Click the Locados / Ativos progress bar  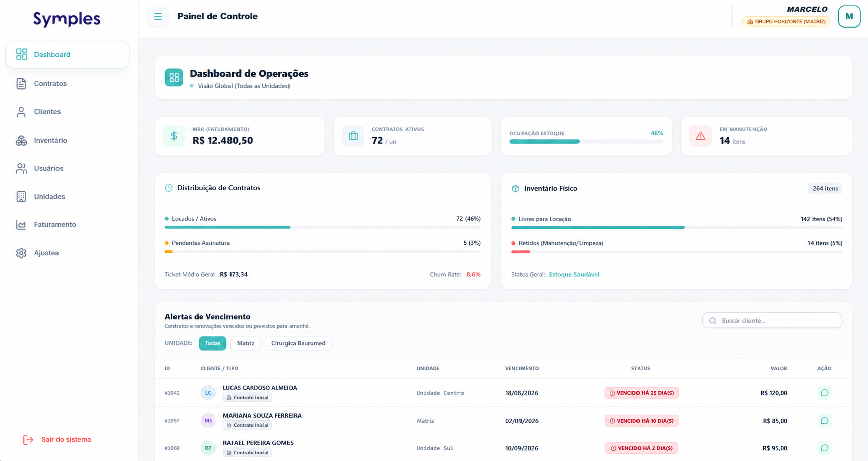click(x=323, y=227)
